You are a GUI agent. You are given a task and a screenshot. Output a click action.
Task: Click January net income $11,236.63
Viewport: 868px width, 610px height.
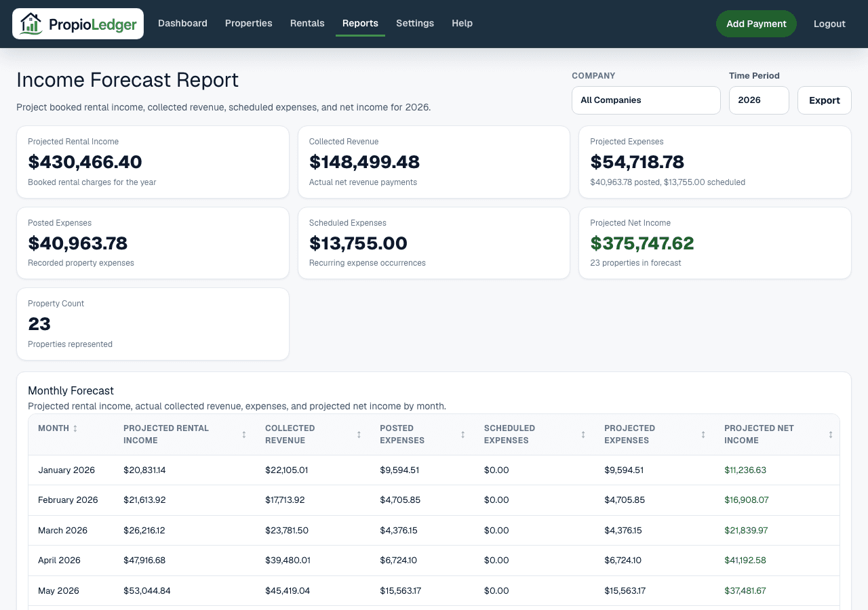(745, 470)
